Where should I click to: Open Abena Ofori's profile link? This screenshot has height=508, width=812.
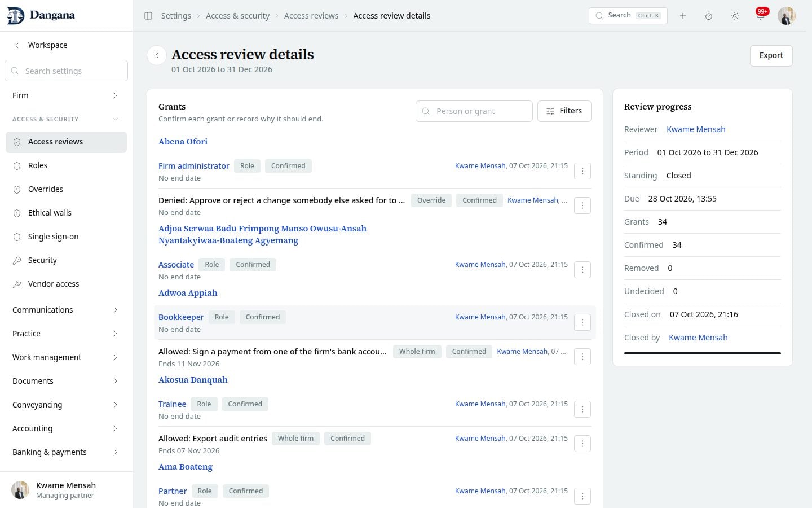point(183,142)
